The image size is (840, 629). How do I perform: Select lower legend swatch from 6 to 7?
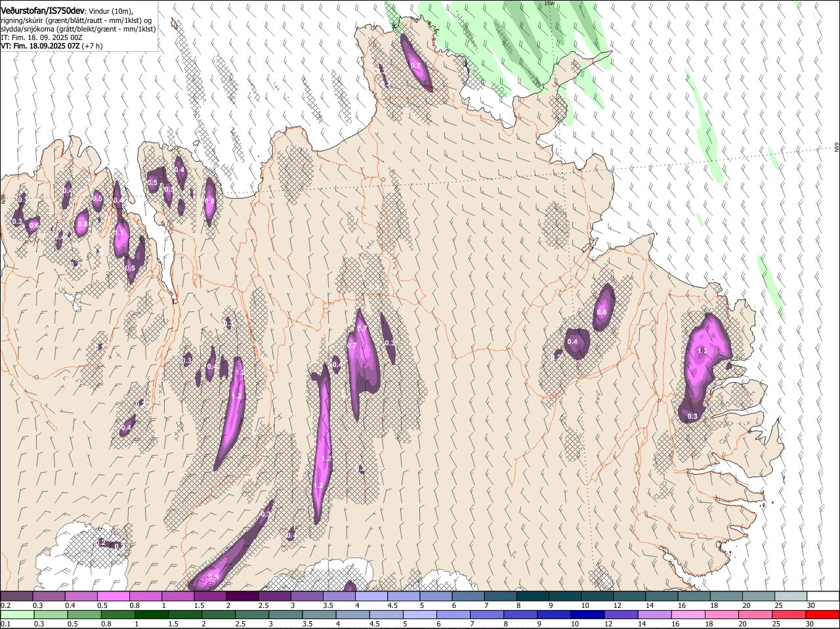[453, 615]
